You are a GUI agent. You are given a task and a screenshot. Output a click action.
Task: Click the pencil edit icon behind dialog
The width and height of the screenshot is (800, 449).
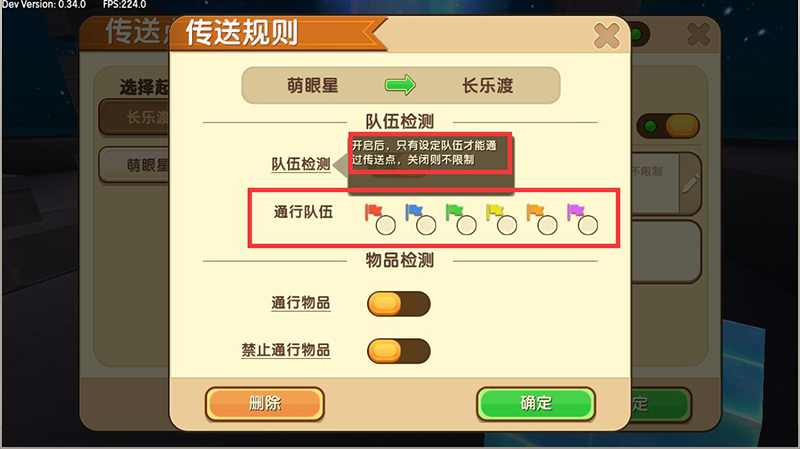point(690,183)
